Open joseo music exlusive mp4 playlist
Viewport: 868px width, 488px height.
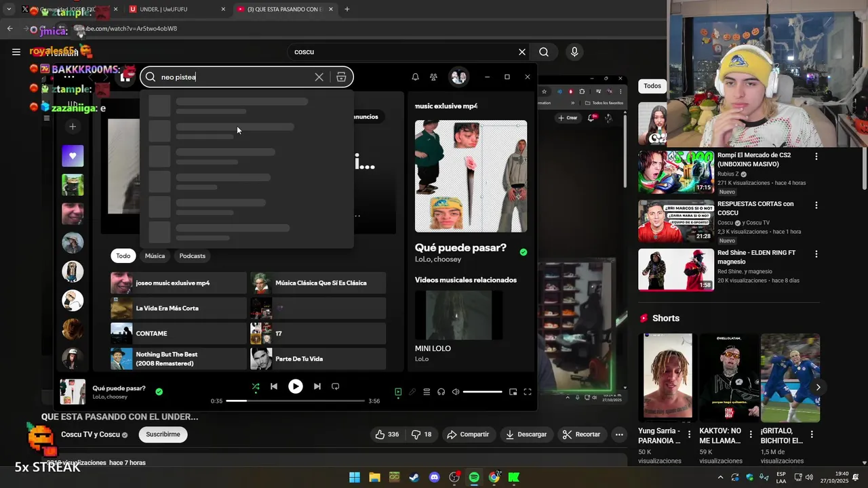pos(178,283)
